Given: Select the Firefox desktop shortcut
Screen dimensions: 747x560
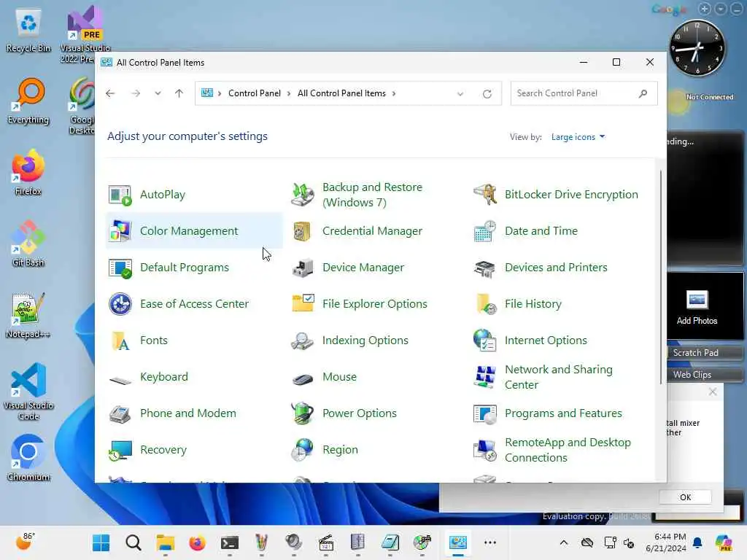Looking at the screenshot, I should coord(28,172).
